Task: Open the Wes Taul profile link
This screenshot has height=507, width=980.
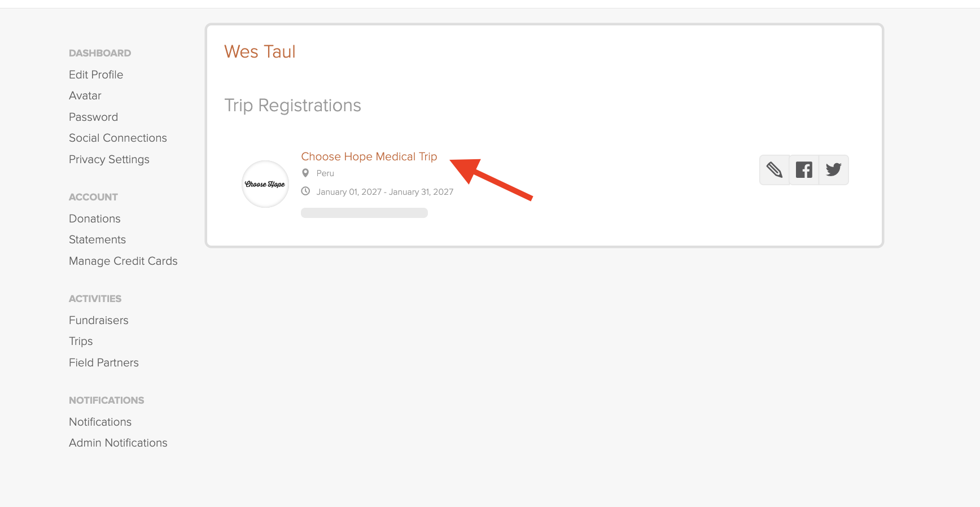Action: [260, 51]
